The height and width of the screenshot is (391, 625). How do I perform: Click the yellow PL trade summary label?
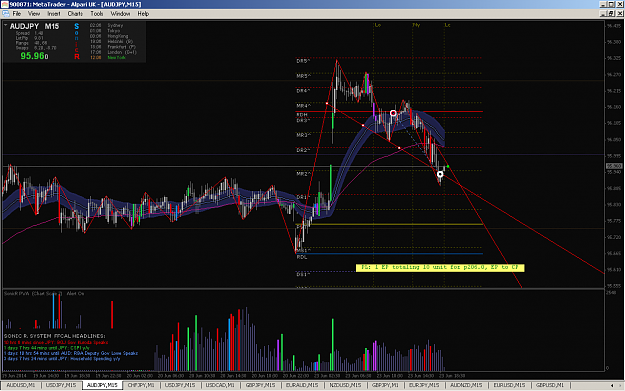(440, 267)
